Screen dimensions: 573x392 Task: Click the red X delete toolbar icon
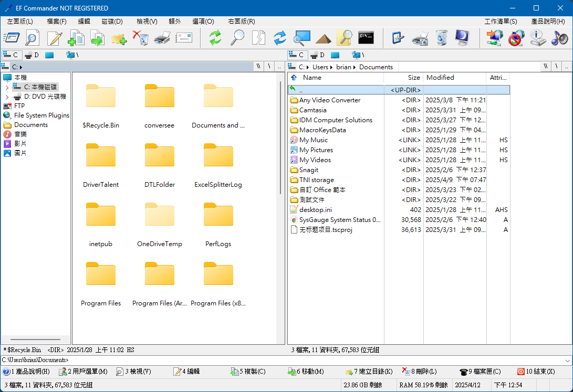coord(140,38)
